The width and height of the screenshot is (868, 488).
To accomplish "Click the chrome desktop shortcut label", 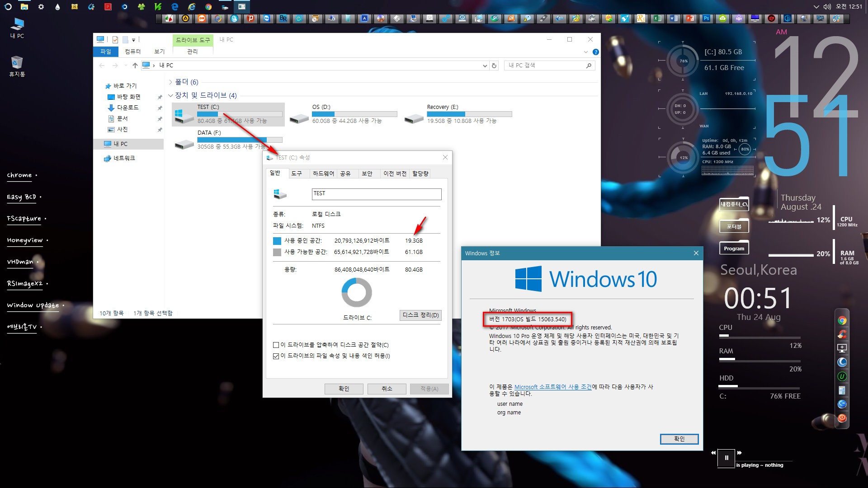I will pos(19,175).
